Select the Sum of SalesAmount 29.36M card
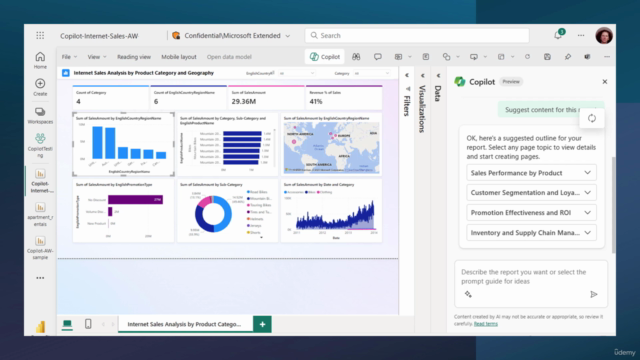The image size is (640, 360). click(266, 97)
